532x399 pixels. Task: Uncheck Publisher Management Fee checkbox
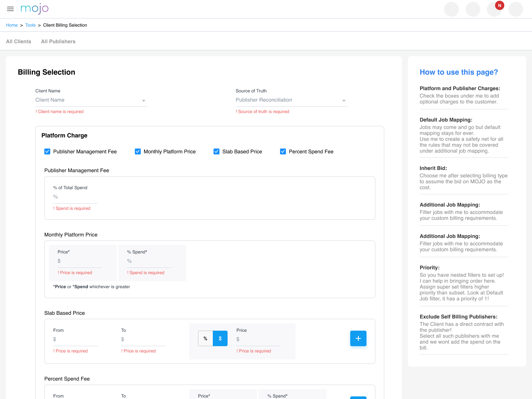coord(47,151)
